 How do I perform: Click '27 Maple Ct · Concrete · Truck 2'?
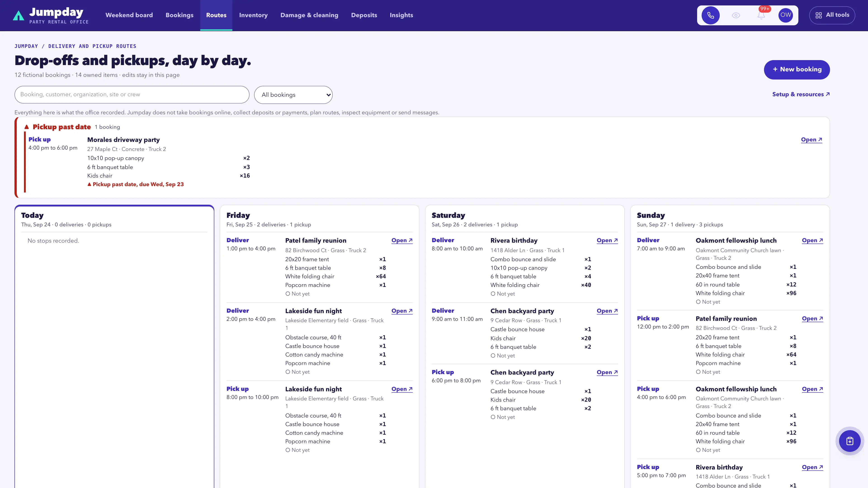[x=126, y=149]
